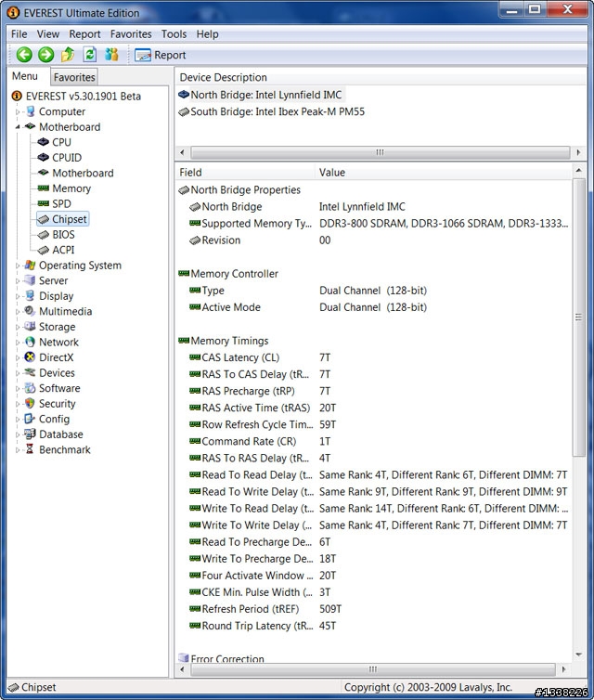Select CPU icon in the tree
This screenshot has width=594, height=700.
(x=44, y=142)
